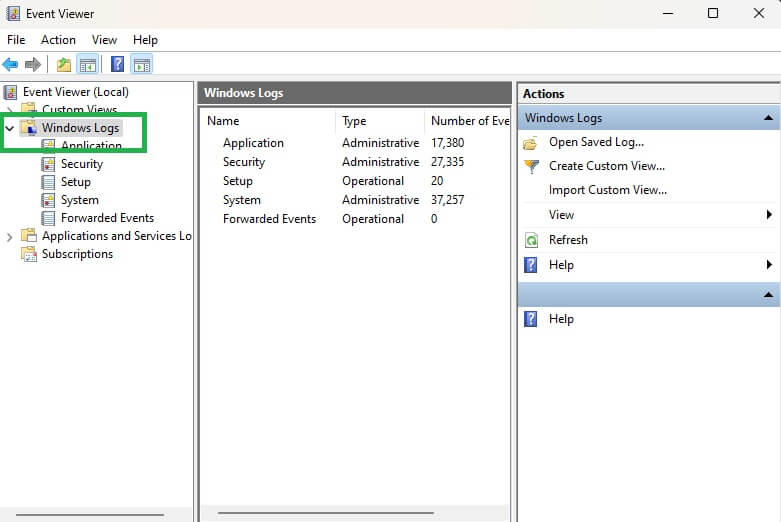781x522 pixels.
Task: Click the Open Saved Log folder icon
Action: (x=531, y=142)
